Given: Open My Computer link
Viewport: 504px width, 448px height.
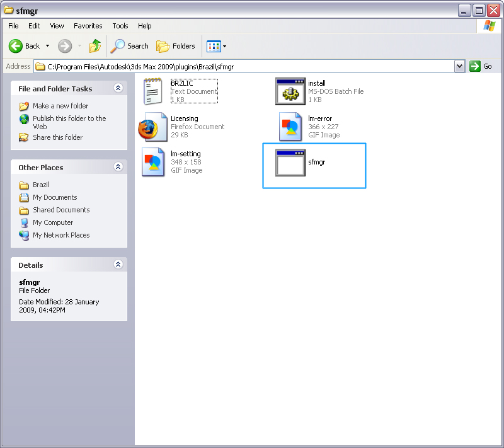Looking at the screenshot, I should (53, 222).
